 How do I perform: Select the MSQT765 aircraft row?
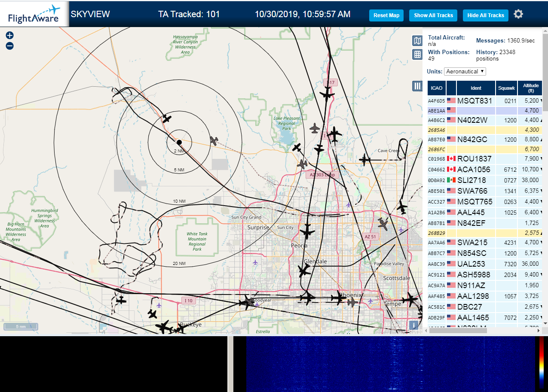(485, 202)
